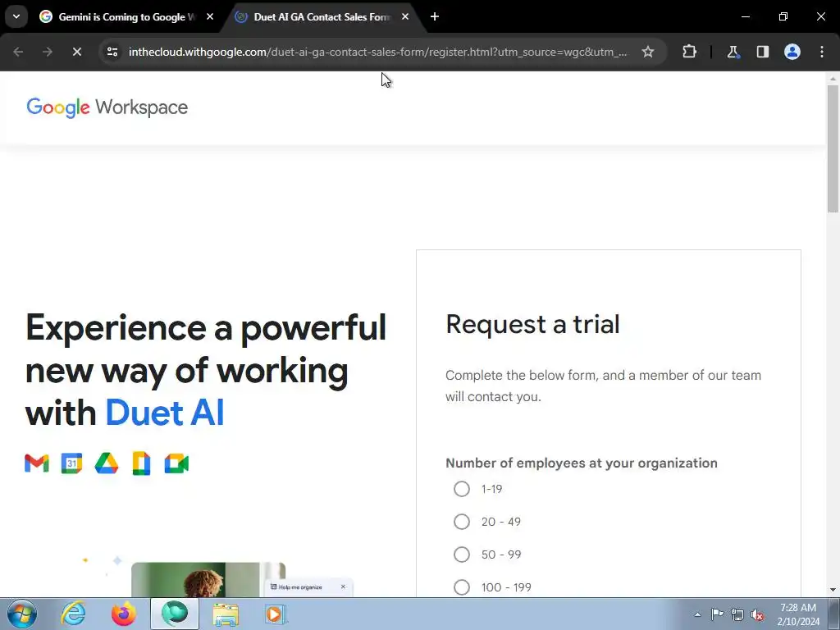Bookmark this page with the star

point(648,52)
